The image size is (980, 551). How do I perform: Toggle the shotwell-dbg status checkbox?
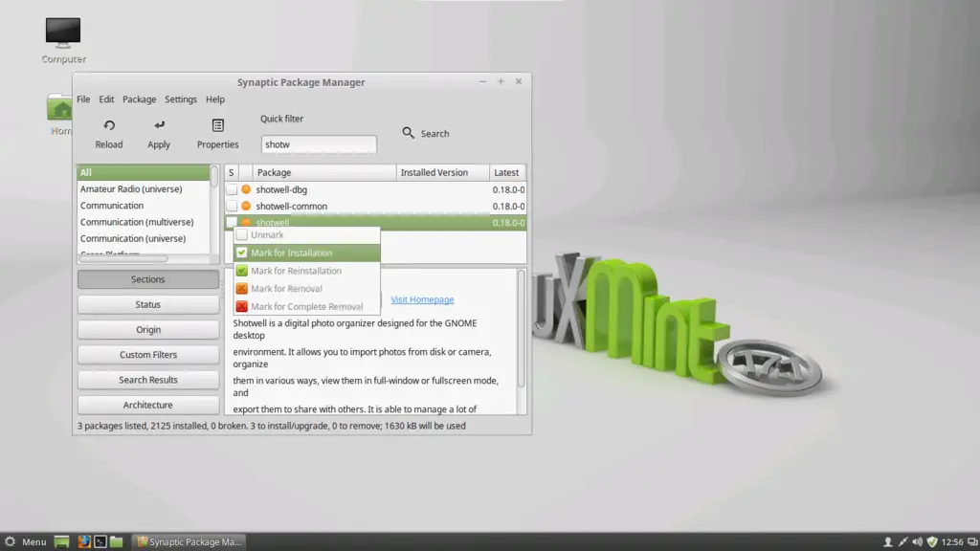click(232, 189)
